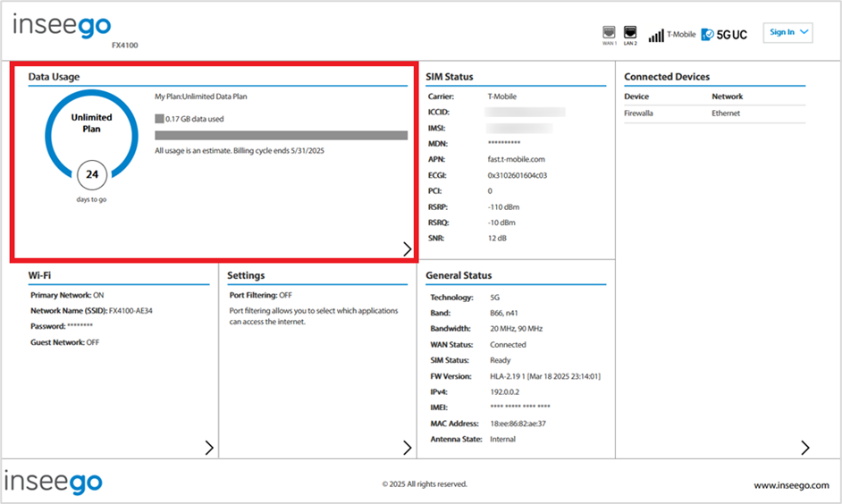Click the IPv4 address 192.0.0.2
Viewport: 842px width, 504px height.
[504, 391]
